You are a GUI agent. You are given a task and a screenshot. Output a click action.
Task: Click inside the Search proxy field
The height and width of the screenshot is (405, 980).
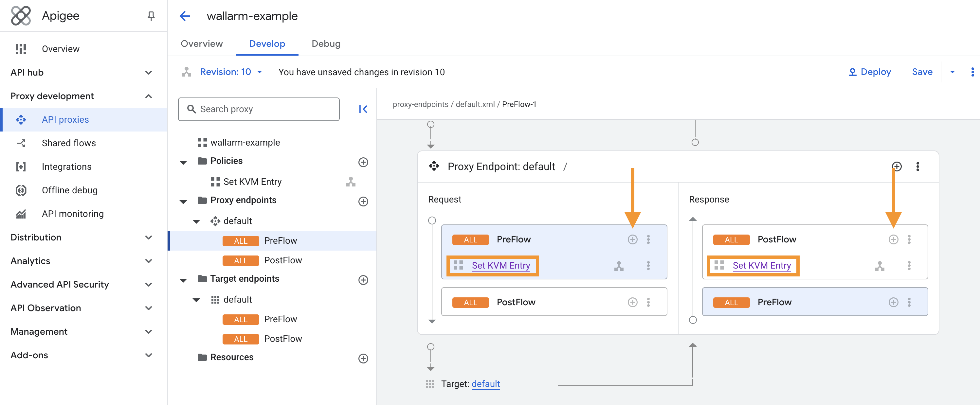pos(259,109)
